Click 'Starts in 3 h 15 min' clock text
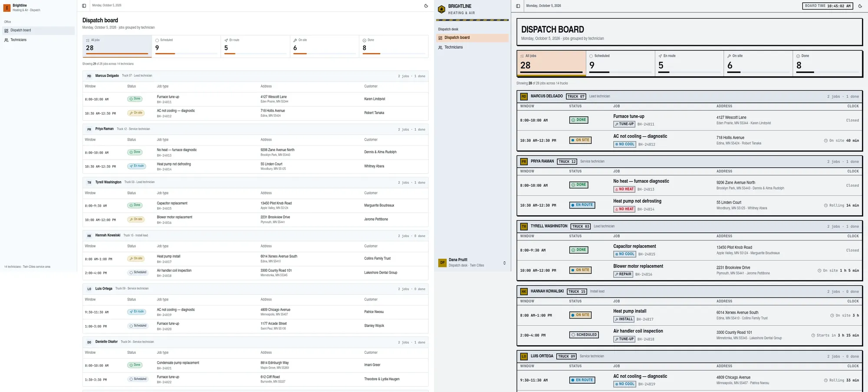This screenshot has width=868, height=392. coord(835,336)
